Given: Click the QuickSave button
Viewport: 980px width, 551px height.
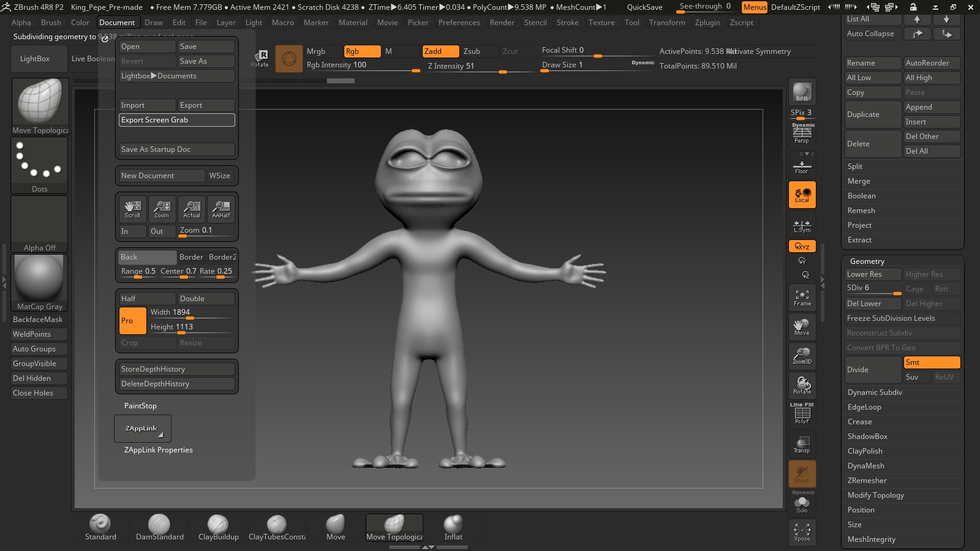Looking at the screenshot, I should [644, 7].
